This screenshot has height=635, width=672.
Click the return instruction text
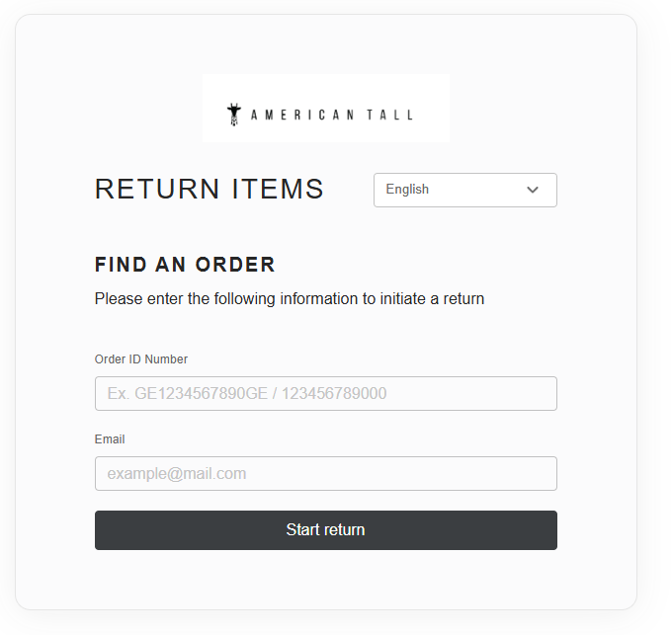click(290, 299)
